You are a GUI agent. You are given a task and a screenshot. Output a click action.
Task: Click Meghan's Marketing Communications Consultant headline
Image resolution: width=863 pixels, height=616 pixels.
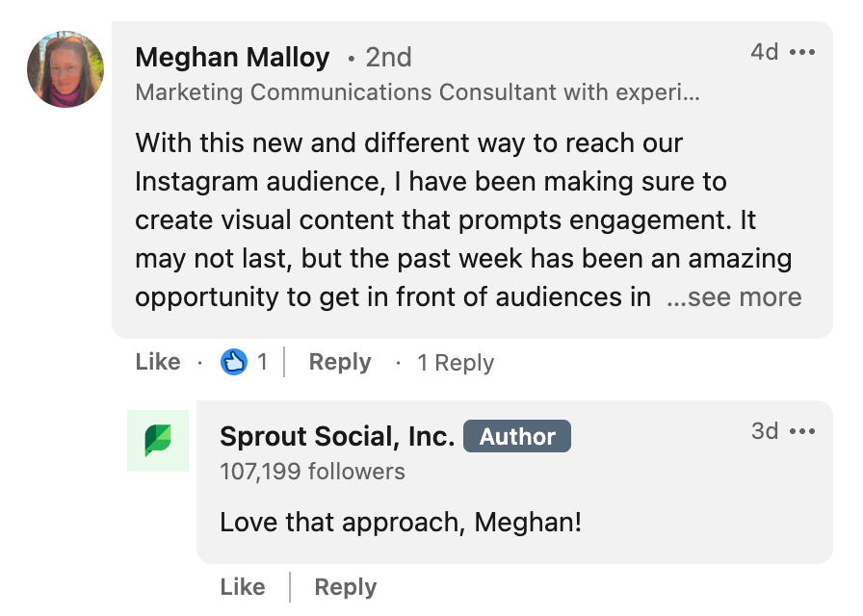[x=419, y=92]
